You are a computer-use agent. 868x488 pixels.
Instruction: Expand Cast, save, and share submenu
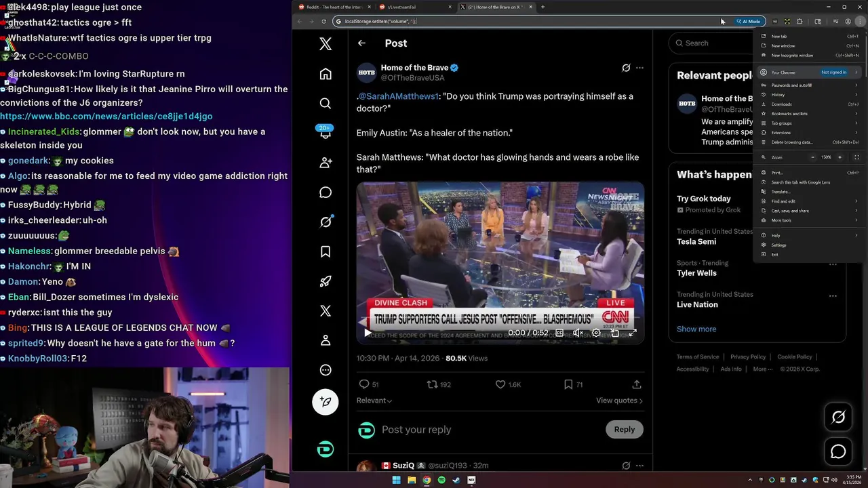810,211
